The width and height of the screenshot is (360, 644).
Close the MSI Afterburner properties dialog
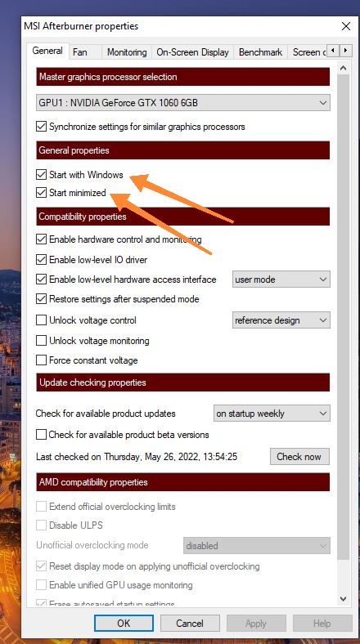pos(345,26)
